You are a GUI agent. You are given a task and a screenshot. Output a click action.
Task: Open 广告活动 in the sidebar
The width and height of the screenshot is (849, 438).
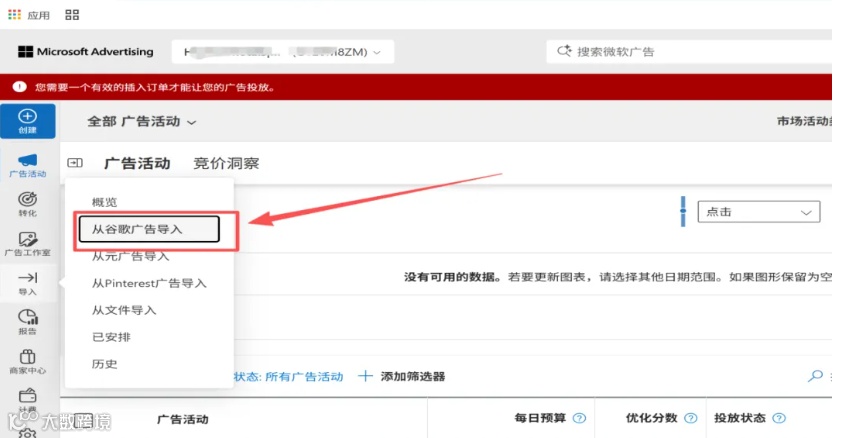tap(28, 166)
